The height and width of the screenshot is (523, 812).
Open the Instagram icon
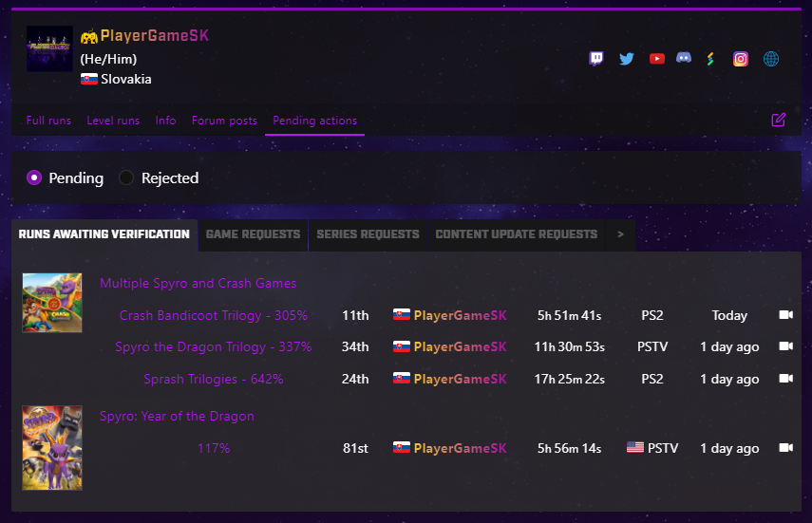click(741, 59)
